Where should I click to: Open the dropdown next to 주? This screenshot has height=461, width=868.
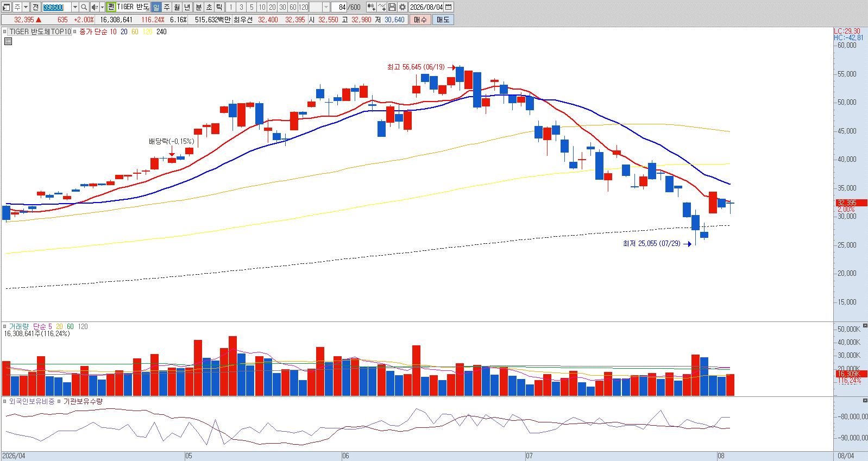tap(25, 7)
